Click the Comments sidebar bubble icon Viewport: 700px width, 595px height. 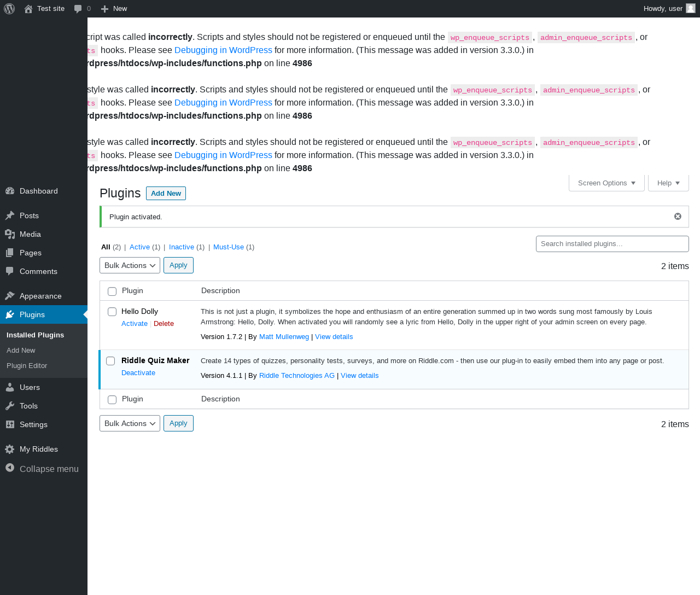pos(10,271)
